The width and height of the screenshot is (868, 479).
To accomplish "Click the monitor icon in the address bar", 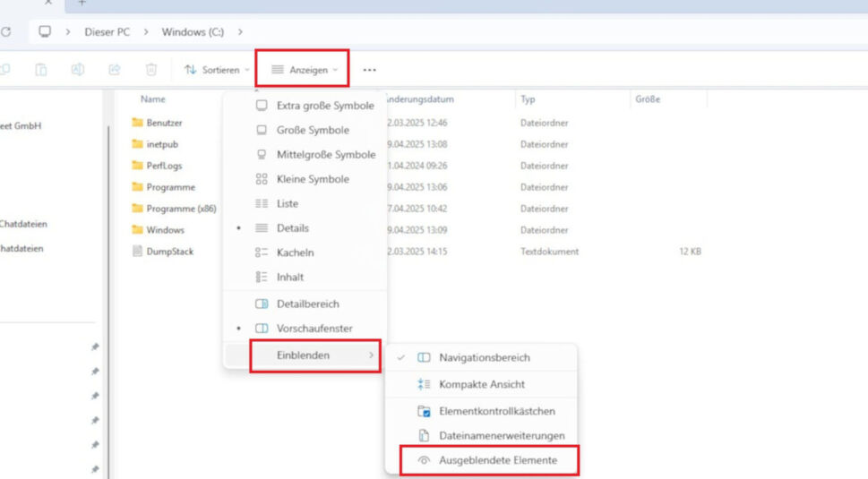I will [x=45, y=32].
